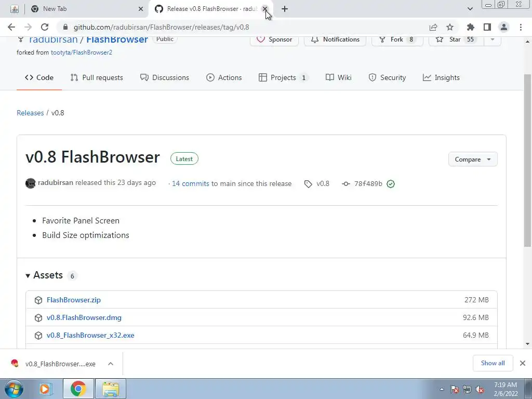Close the downloads bar
This screenshot has width=532, height=399.
[x=523, y=363]
